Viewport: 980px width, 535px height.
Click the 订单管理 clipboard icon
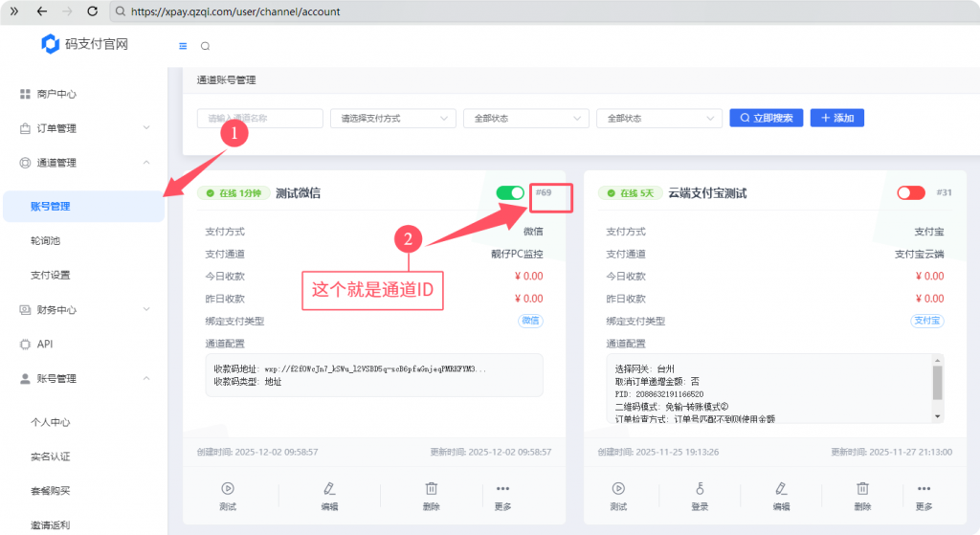[x=25, y=128]
